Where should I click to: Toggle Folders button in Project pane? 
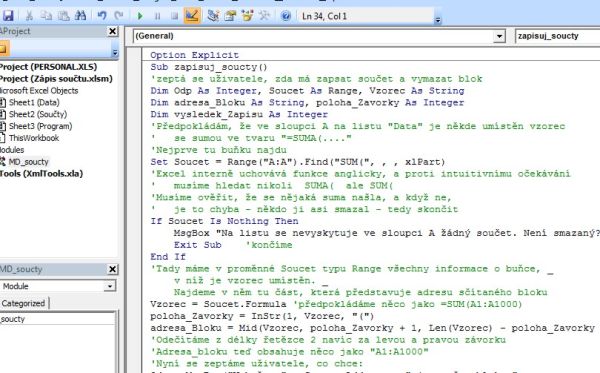4,49
